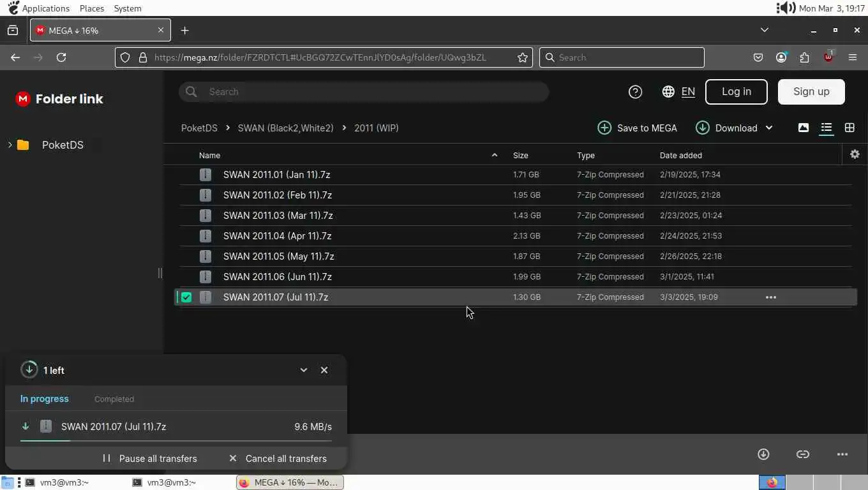The width and height of the screenshot is (868, 490).
Task: Toggle sort arrow in Name column
Action: (x=494, y=155)
